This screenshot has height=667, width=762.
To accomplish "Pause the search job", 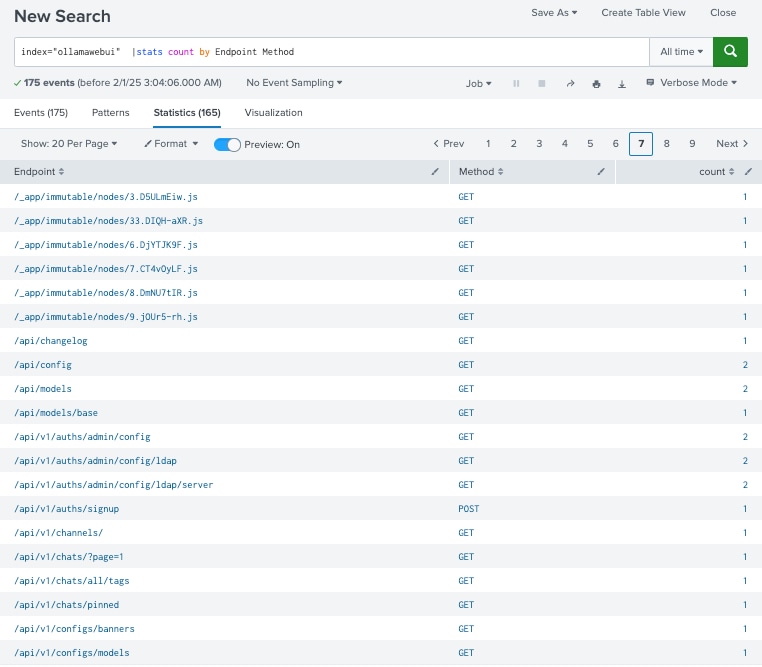I will click(x=516, y=84).
